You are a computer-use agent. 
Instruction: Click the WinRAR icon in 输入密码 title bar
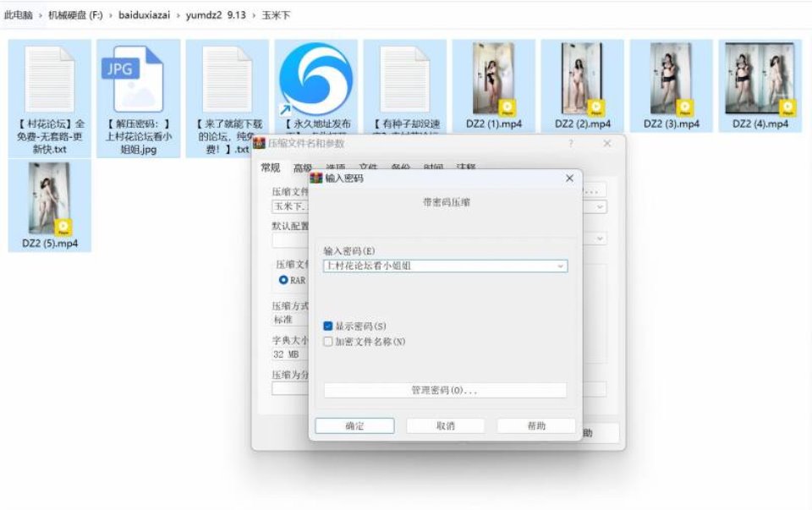point(316,178)
